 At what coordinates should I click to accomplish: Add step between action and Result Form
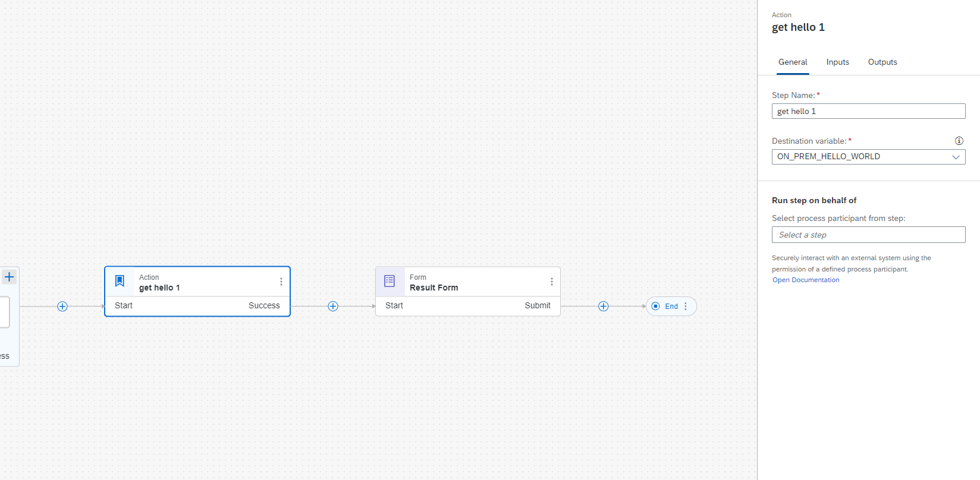333,307
